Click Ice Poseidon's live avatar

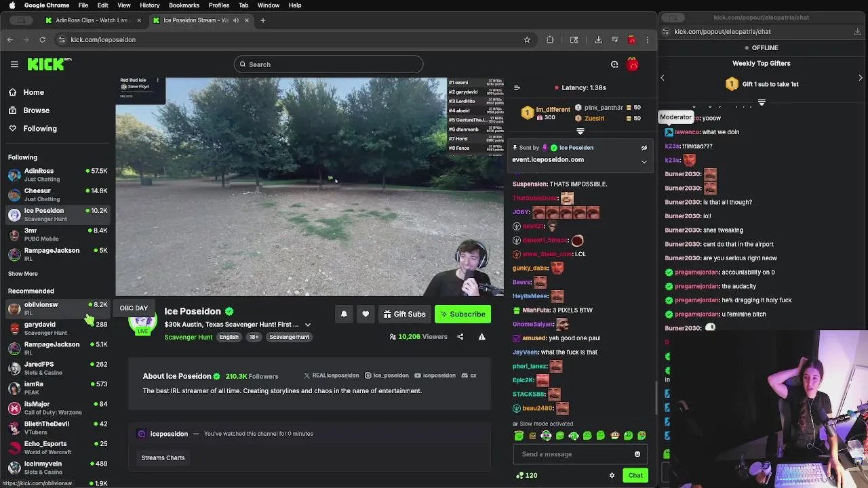click(142, 323)
